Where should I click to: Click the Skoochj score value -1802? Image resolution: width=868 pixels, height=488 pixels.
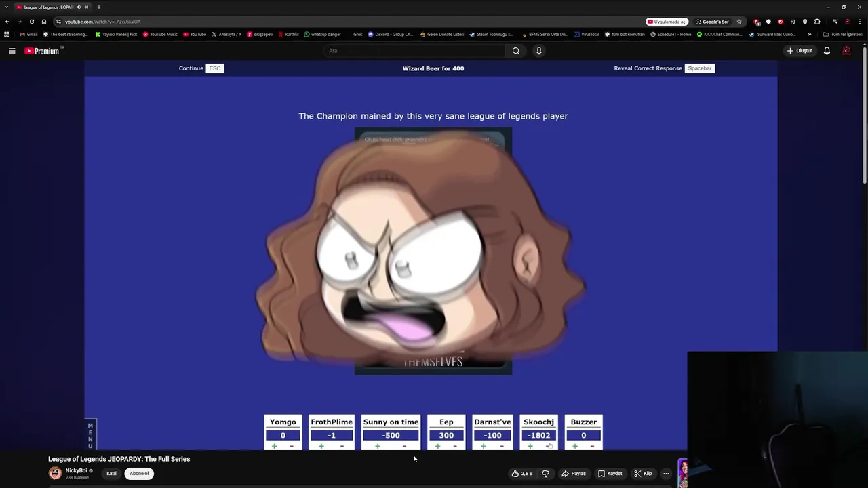(538, 435)
